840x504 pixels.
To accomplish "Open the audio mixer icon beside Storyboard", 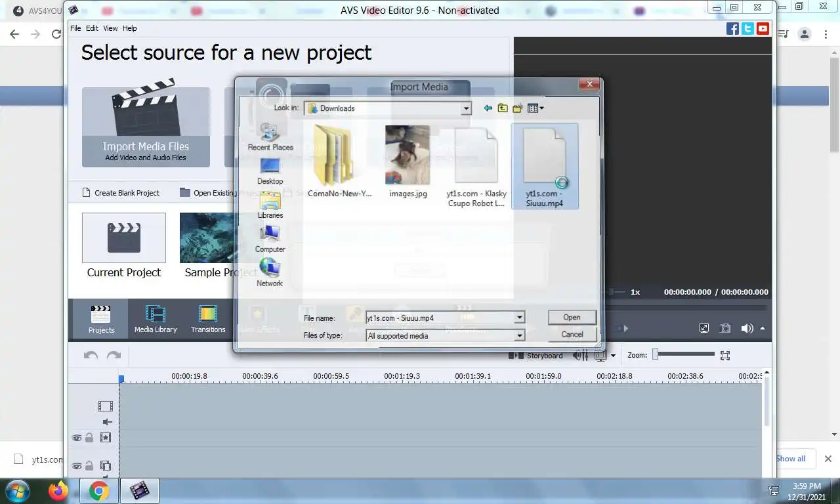I will point(580,356).
